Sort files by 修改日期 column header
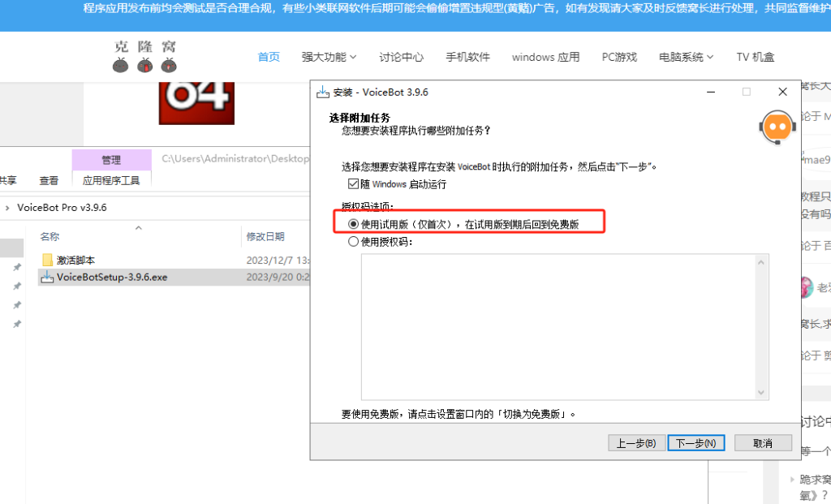Screen dimensions: 831x504 [265, 236]
